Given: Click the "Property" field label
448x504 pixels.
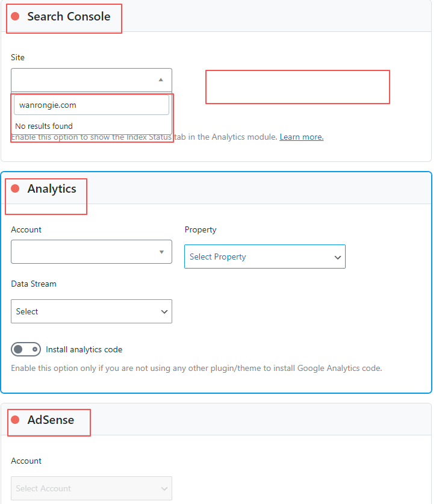Looking at the screenshot, I should (201, 229).
